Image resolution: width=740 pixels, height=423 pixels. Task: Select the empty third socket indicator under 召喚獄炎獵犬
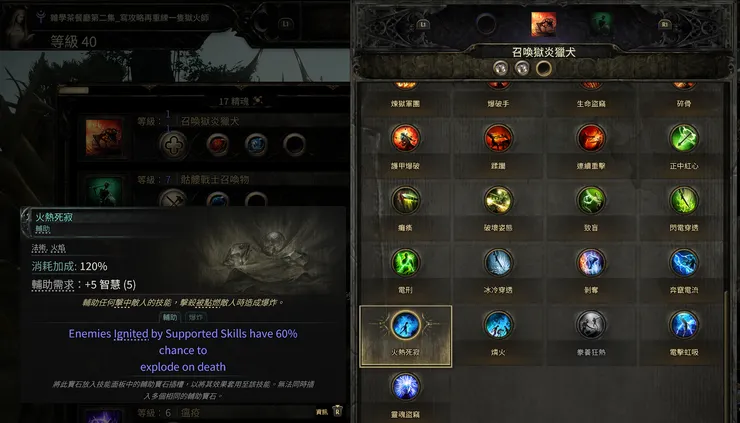click(544, 69)
